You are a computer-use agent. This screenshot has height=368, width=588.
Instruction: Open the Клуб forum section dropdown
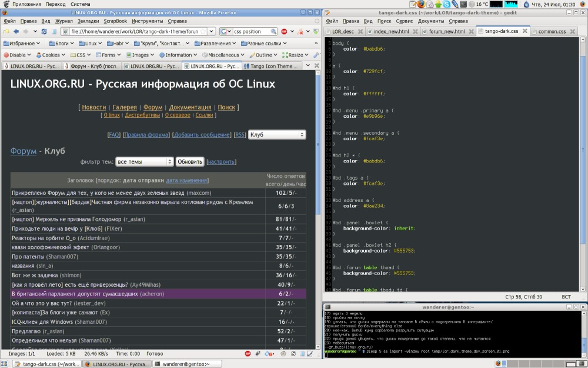[277, 134]
